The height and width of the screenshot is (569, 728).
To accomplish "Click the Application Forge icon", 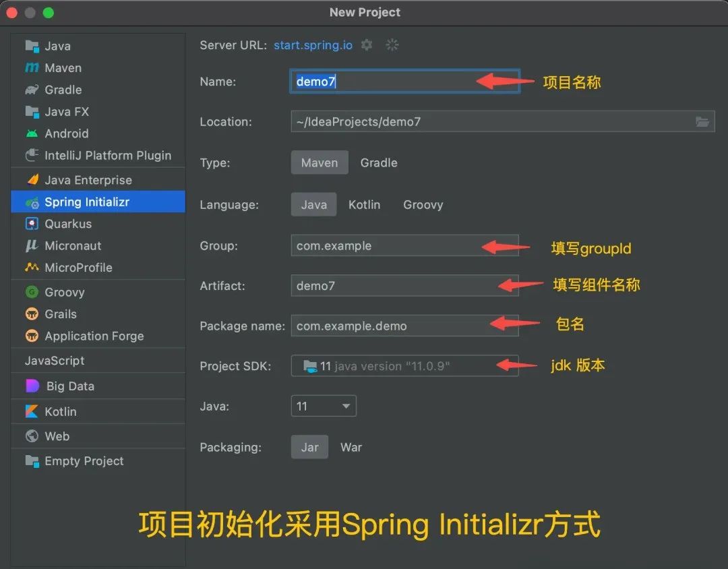I will tap(32, 336).
